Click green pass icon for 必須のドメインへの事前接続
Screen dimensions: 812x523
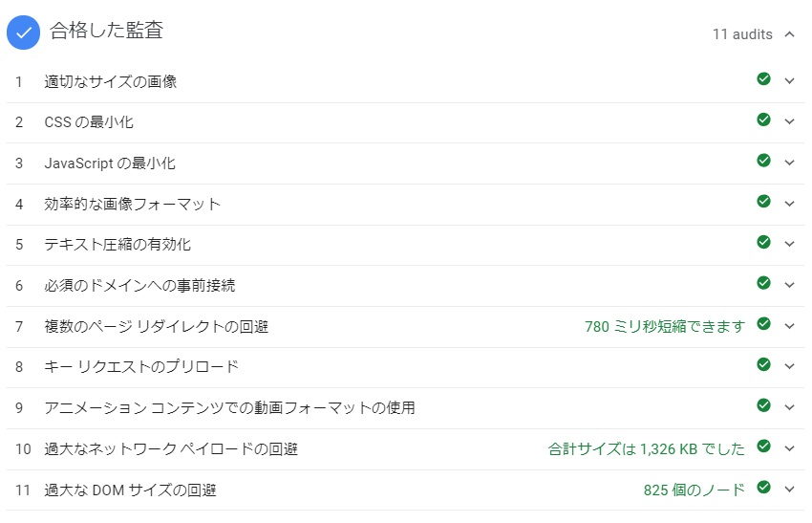click(763, 283)
